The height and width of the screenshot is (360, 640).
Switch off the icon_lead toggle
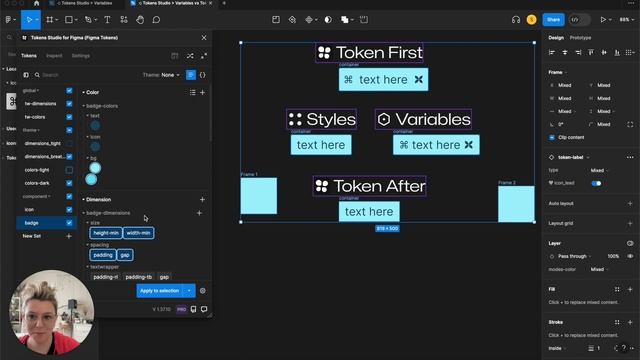pyautogui.click(x=596, y=183)
